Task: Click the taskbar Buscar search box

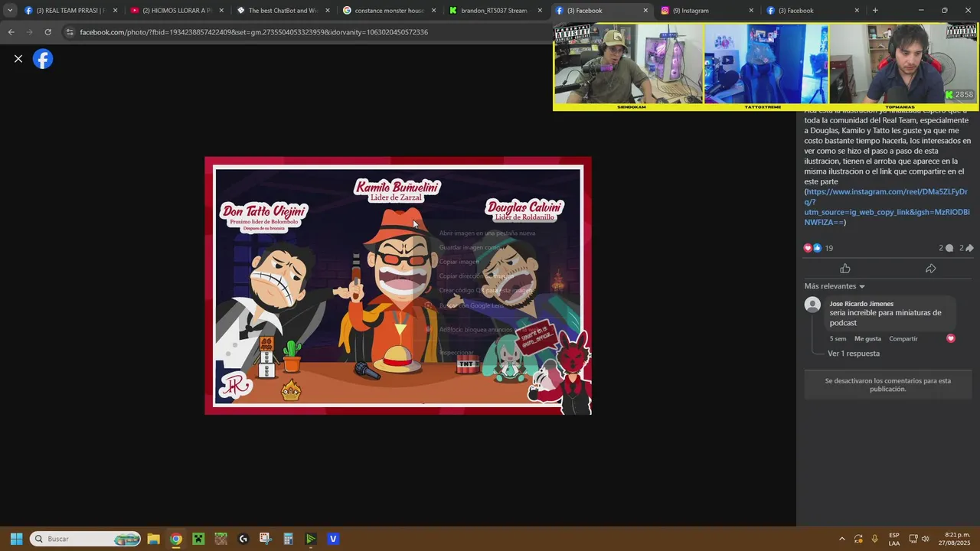Action: (x=86, y=539)
